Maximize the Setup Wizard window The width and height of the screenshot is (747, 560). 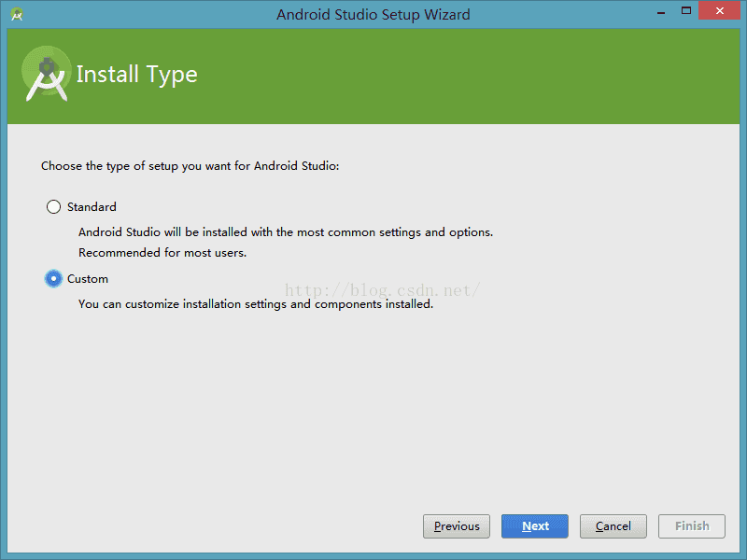tap(686, 10)
